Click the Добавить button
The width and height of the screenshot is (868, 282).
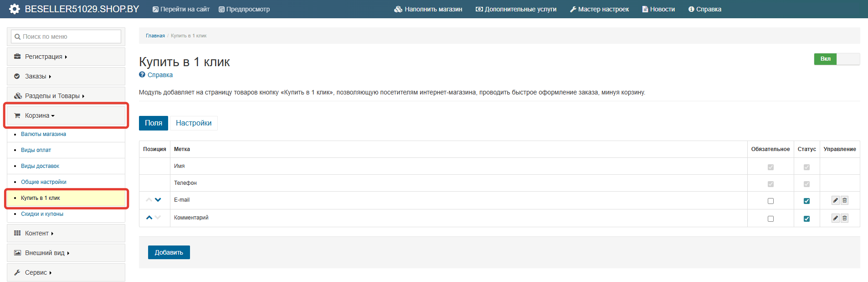[x=169, y=252]
